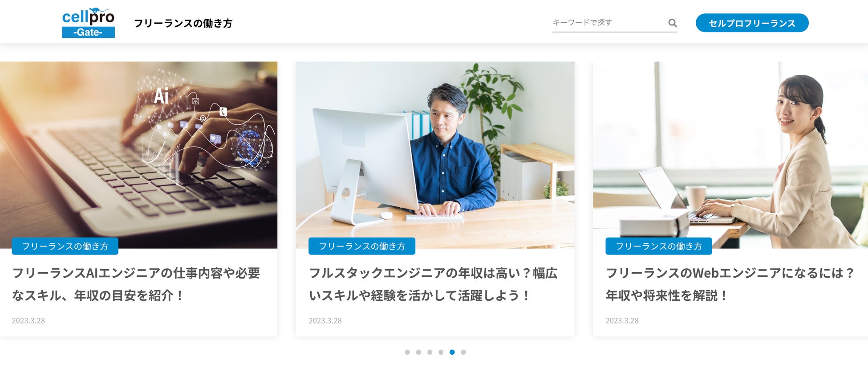Select the active fifth carousel dot

[452, 352]
